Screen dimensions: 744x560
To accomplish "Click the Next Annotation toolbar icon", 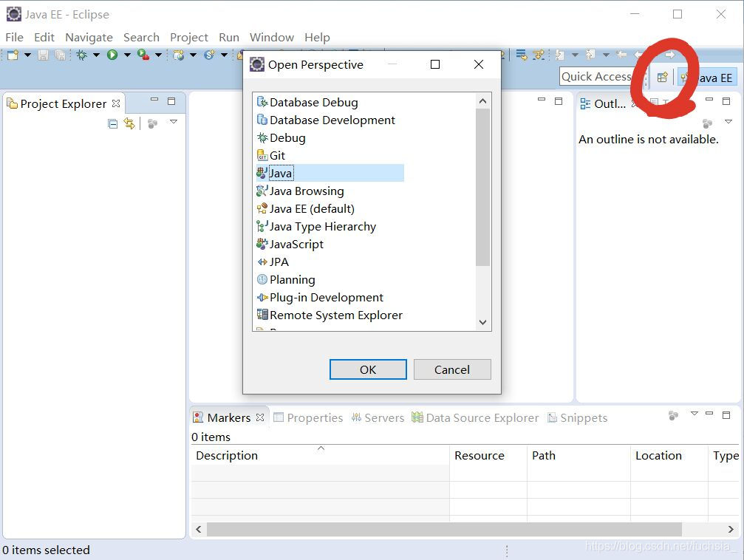I will (560, 55).
